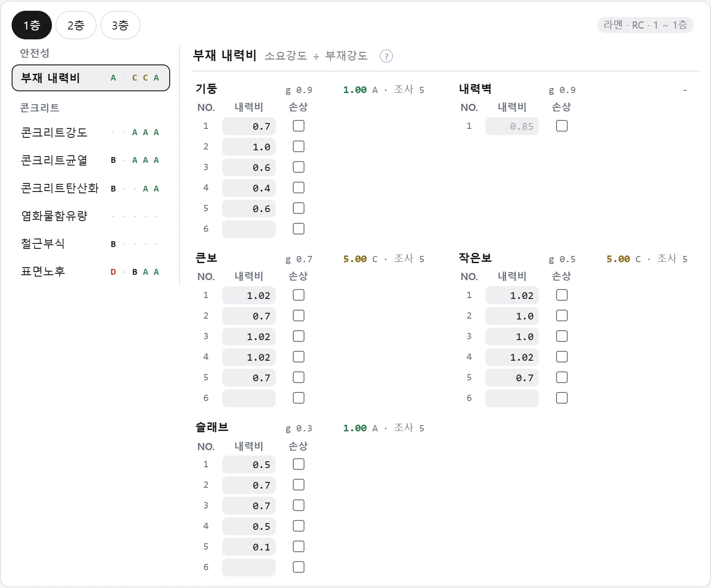
Task: Click the 큰보 score 5.00 text
Action: pyautogui.click(x=355, y=259)
